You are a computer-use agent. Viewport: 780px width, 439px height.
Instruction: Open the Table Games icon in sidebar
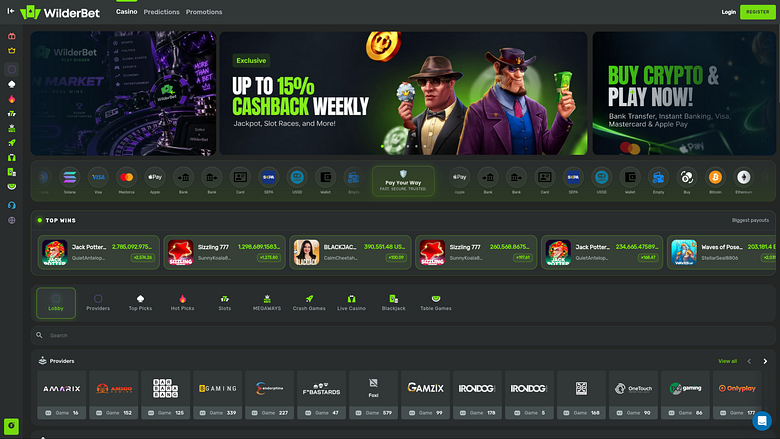[11, 186]
